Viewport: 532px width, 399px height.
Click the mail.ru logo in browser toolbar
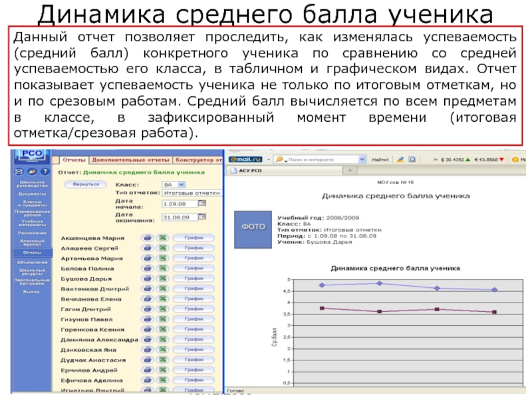[245, 160]
